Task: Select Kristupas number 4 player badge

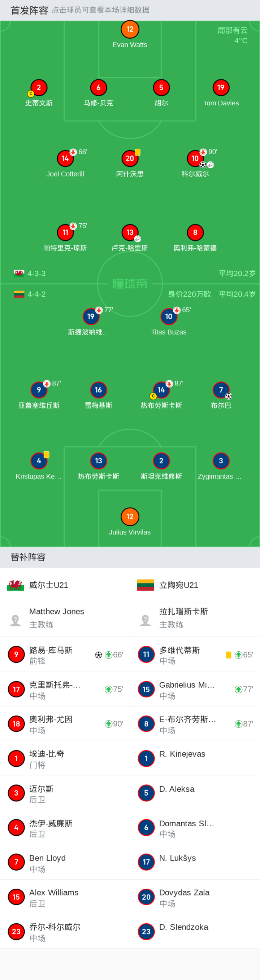Action: [39, 461]
